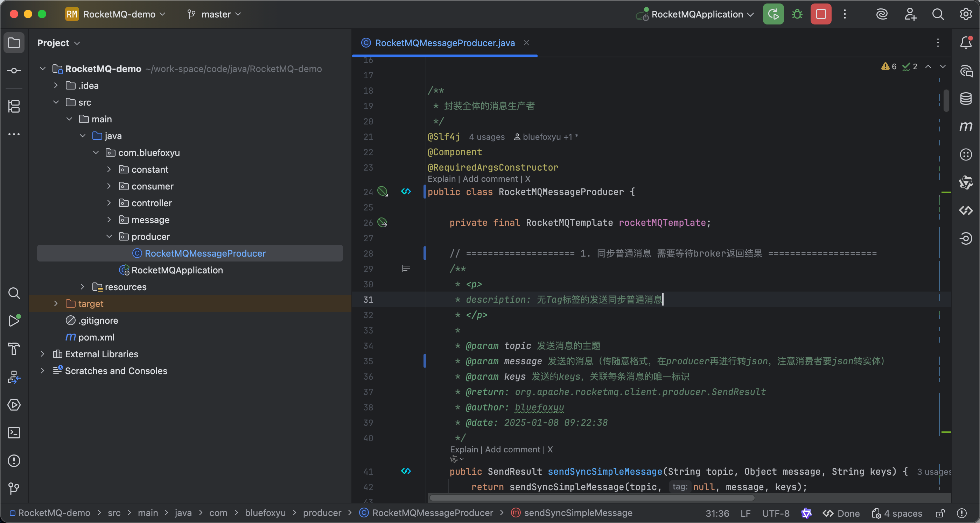Open the Maven tool window

pos(966,126)
